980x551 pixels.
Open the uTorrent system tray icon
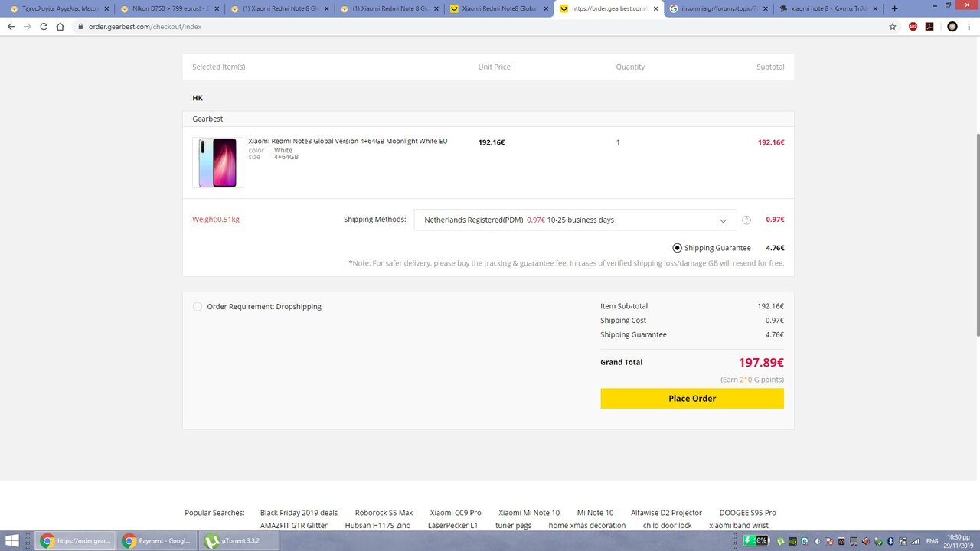(781, 541)
